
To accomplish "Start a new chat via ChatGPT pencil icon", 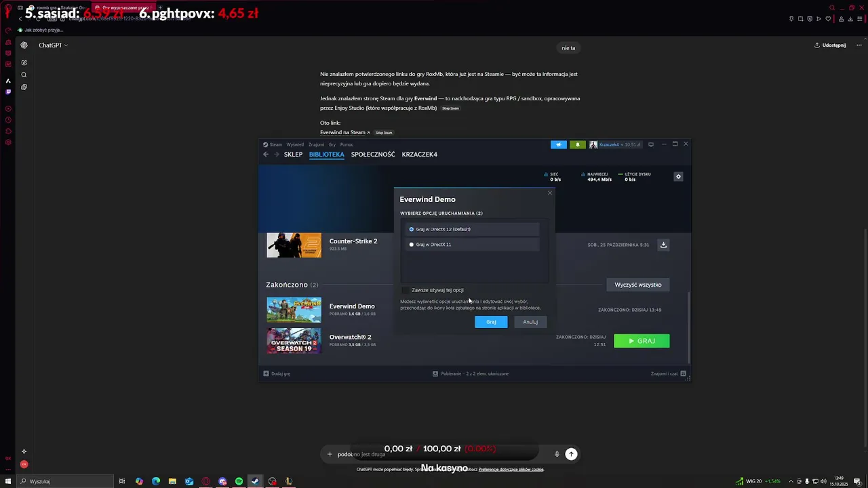I will click(x=24, y=63).
